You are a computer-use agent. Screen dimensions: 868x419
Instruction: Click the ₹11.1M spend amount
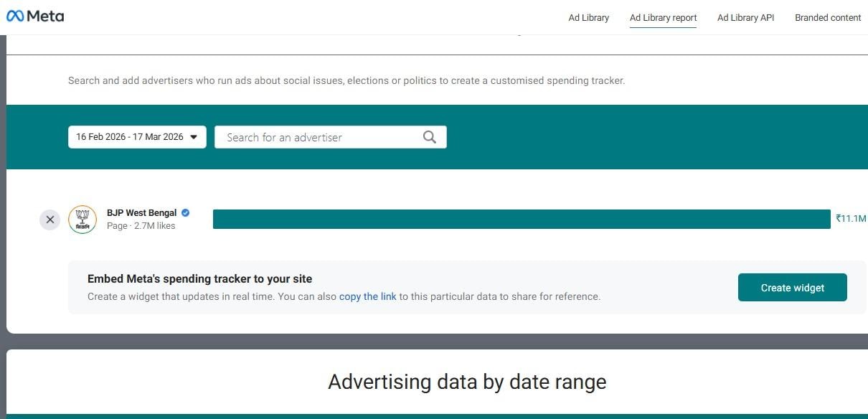(x=851, y=219)
